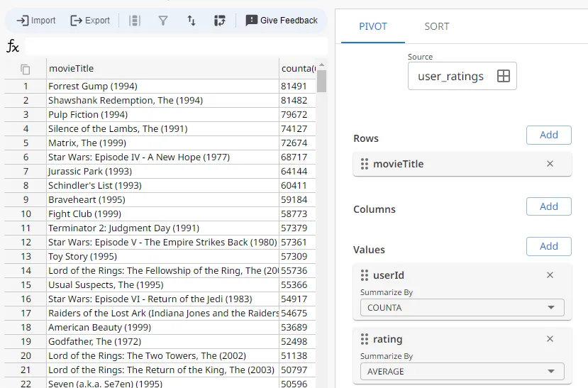
Task: Click into the formula bar input
Action: 175,47
